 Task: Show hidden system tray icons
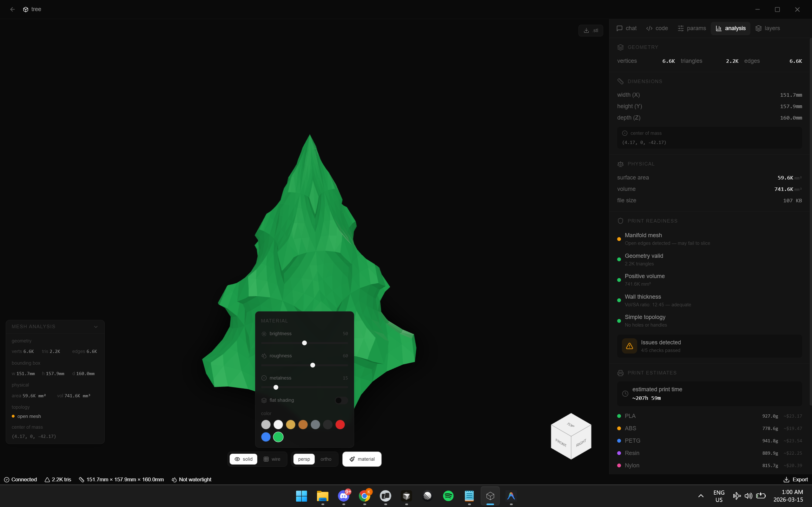pyautogui.click(x=701, y=496)
